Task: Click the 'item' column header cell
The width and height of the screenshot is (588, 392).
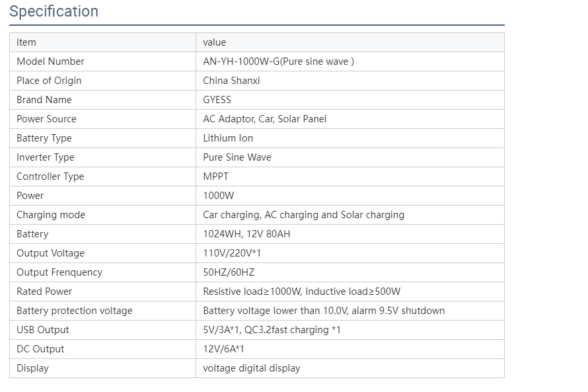Action: pyautogui.click(x=26, y=42)
